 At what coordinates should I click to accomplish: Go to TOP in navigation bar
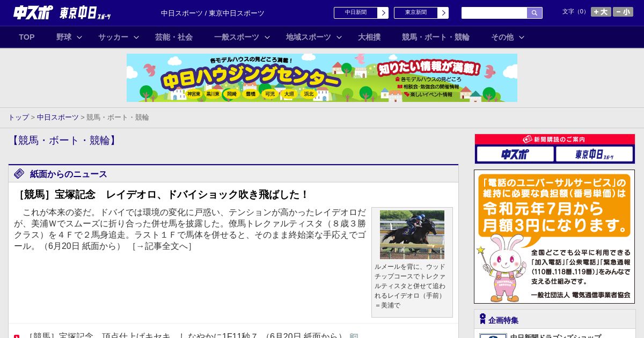click(x=27, y=37)
